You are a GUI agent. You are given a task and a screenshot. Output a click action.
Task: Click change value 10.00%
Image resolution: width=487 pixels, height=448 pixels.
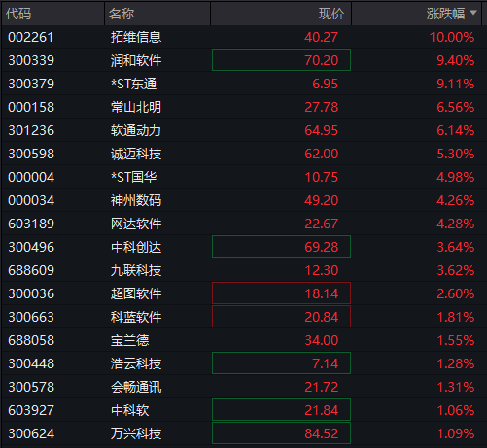click(452, 37)
